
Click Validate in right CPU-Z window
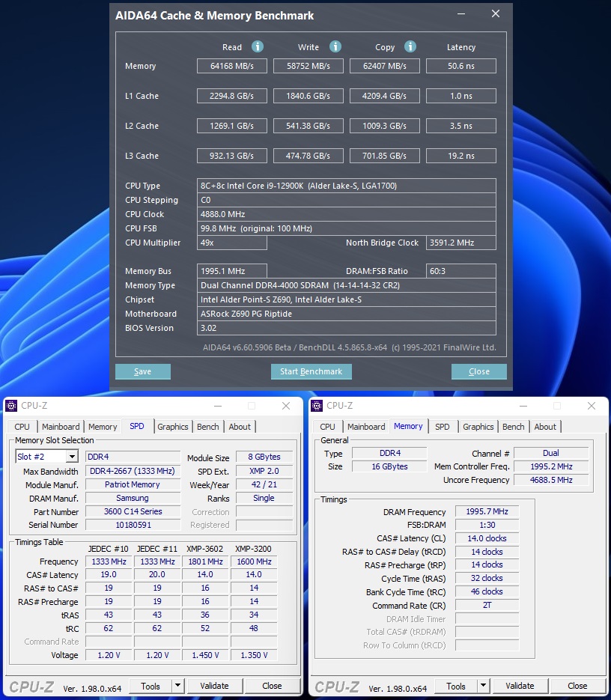(x=520, y=686)
